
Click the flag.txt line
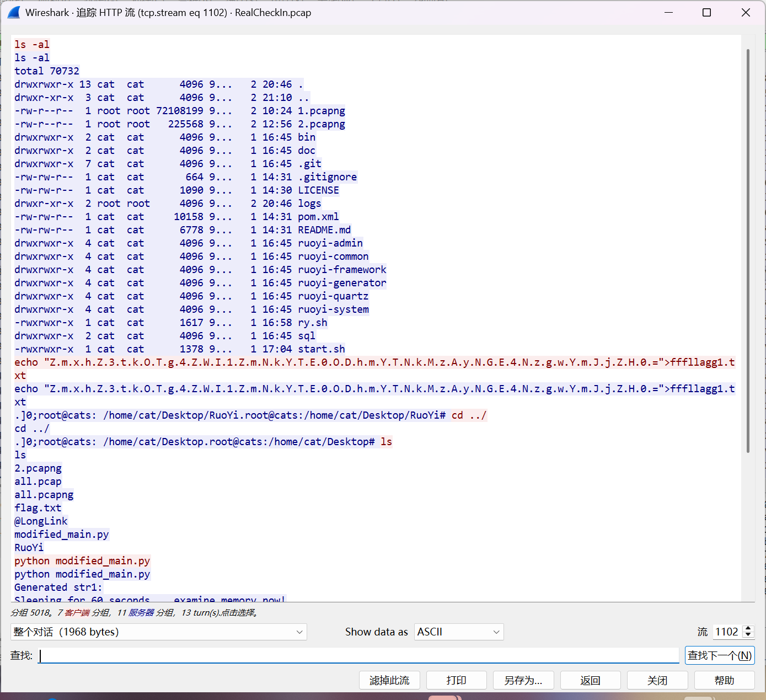point(38,507)
